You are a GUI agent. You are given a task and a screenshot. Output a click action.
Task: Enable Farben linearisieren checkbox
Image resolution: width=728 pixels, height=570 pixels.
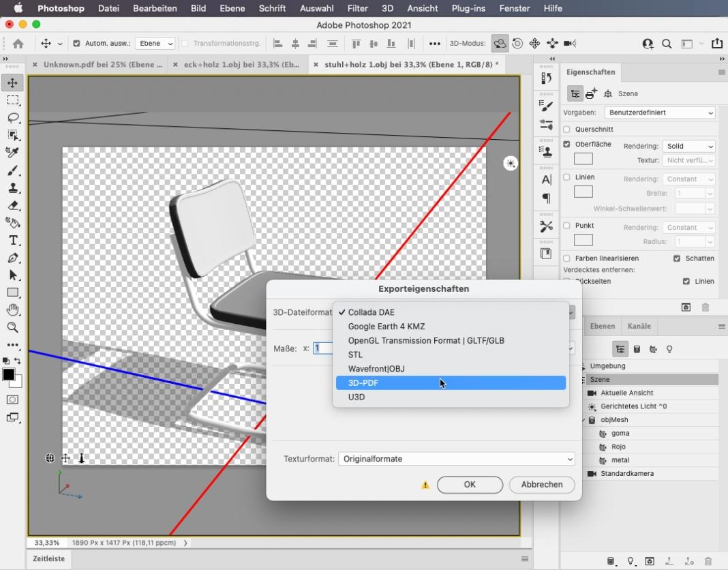pyautogui.click(x=566, y=258)
